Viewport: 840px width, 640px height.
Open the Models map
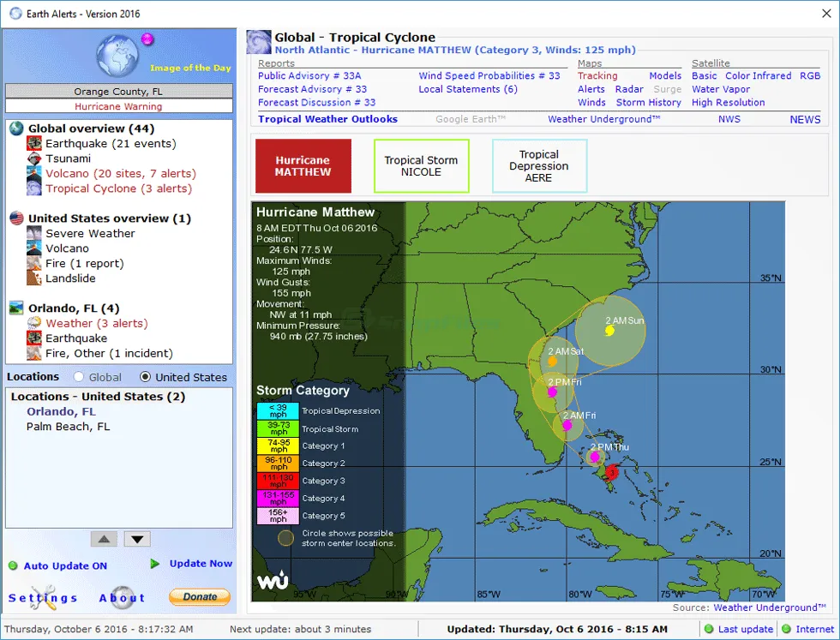click(665, 76)
